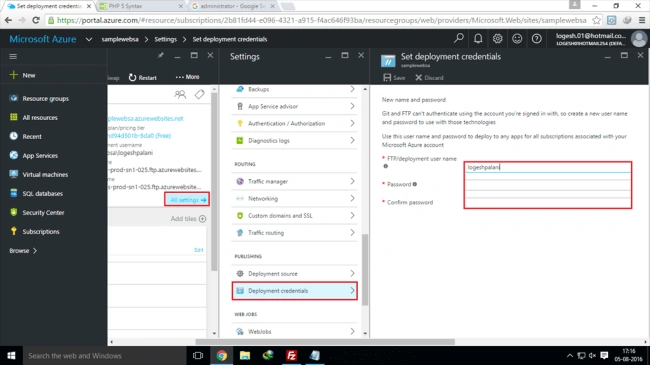Click samplewebsa breadcrumb
The image size is (650, 365).
pyautogui.click(x=120, y=39)
